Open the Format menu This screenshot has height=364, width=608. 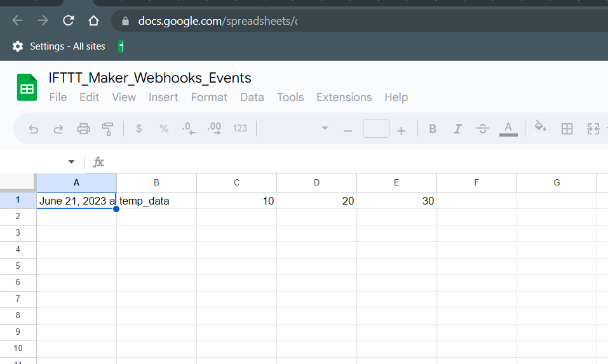pos(209,97)
